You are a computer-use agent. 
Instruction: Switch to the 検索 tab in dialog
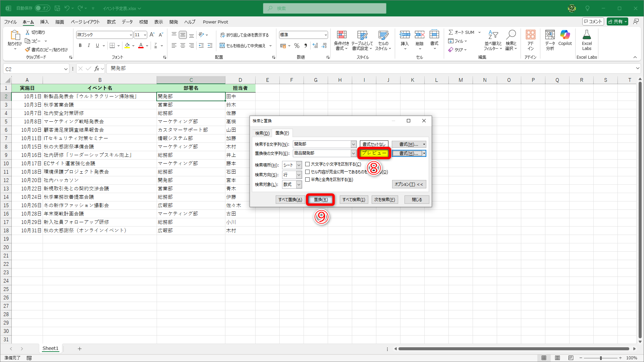pos(262,133)
